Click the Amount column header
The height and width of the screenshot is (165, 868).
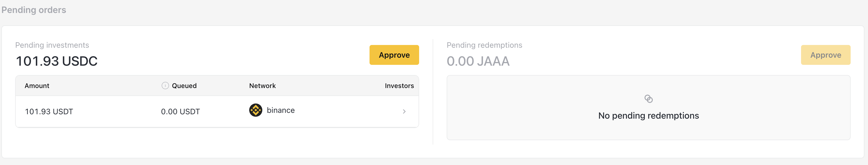click(x=37, y=86)
